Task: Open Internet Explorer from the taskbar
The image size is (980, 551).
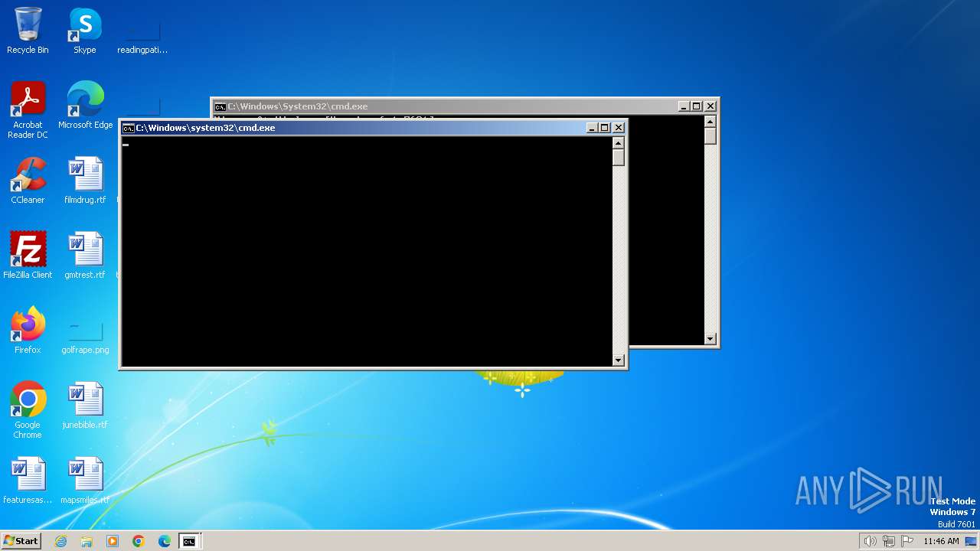Action: click(60, 541)
